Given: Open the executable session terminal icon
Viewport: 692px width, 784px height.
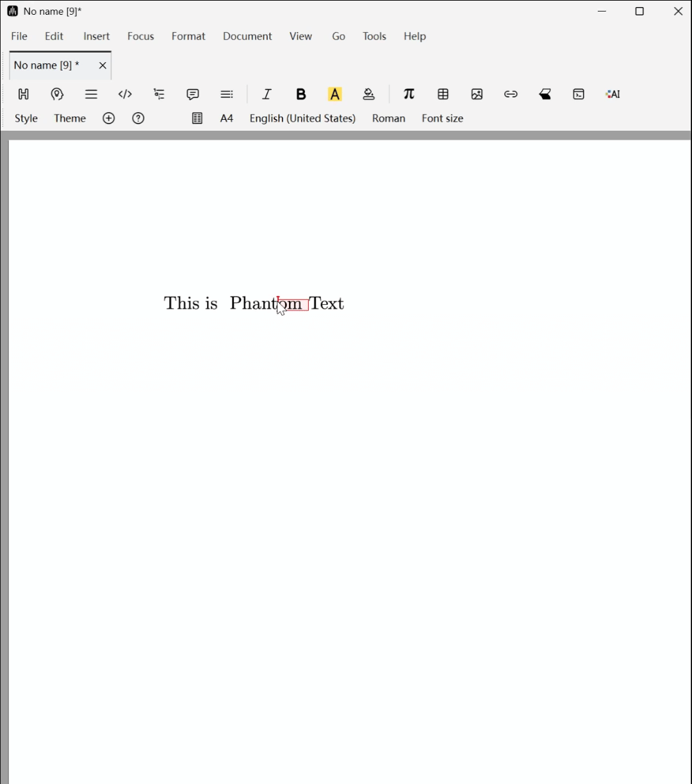Looking at the screenshot, I should pos(579,94).
